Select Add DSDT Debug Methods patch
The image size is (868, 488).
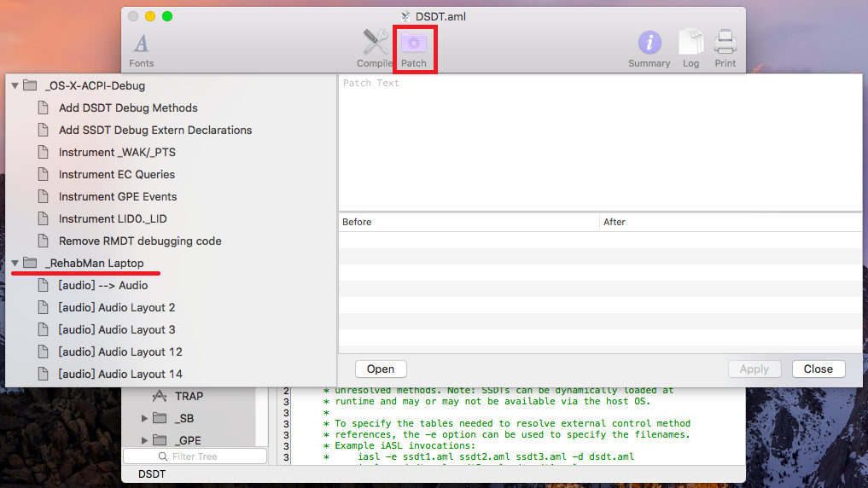[x=128, y=107]
